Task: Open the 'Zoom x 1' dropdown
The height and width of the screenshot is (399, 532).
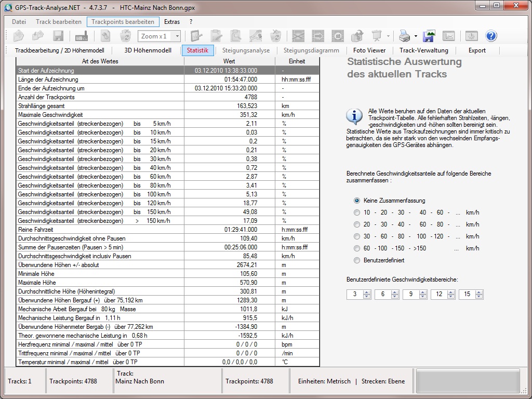Action: tap(177, 36)
